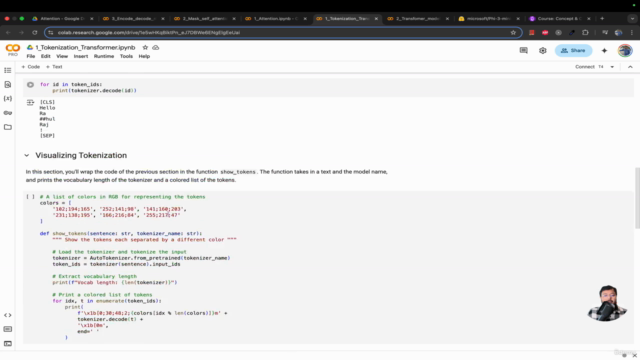The width and height of the screenshot is (640, 360).
Task: Switch to the microsoft/Phi-3-mini tab
Action: coord(488,18)
